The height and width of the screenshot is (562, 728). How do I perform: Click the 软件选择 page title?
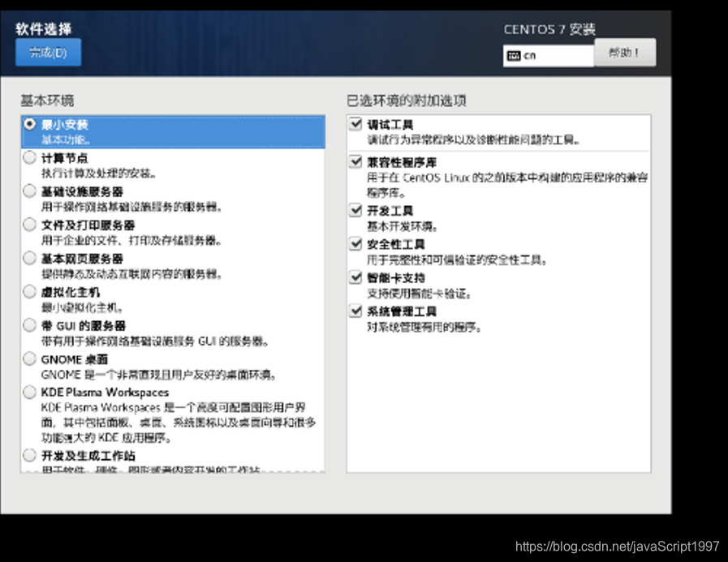pyautogui.click(x=44, y=28)
